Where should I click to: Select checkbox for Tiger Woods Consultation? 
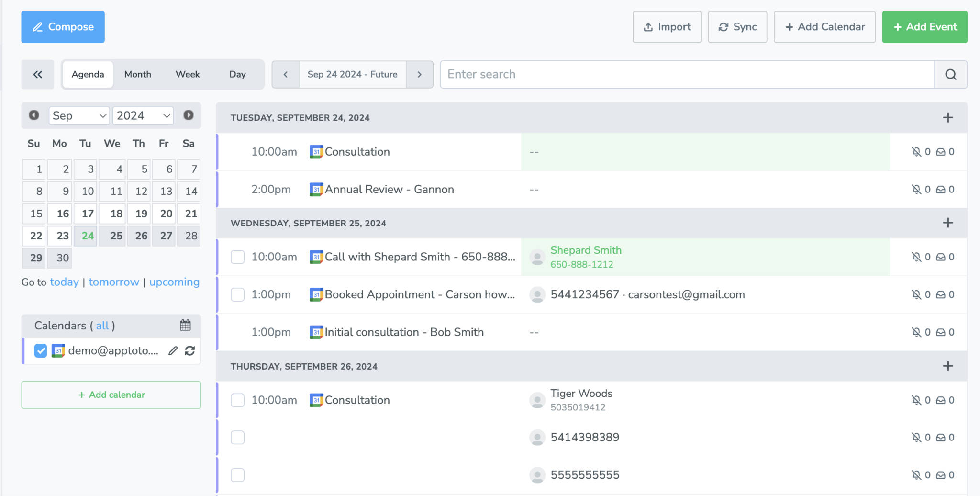click(237, 400)
